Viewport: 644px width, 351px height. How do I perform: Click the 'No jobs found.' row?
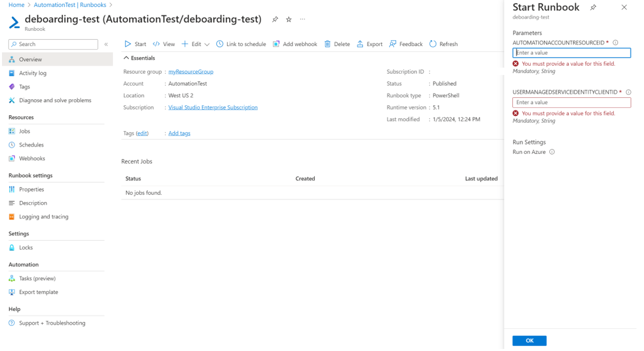click(312, 193)
